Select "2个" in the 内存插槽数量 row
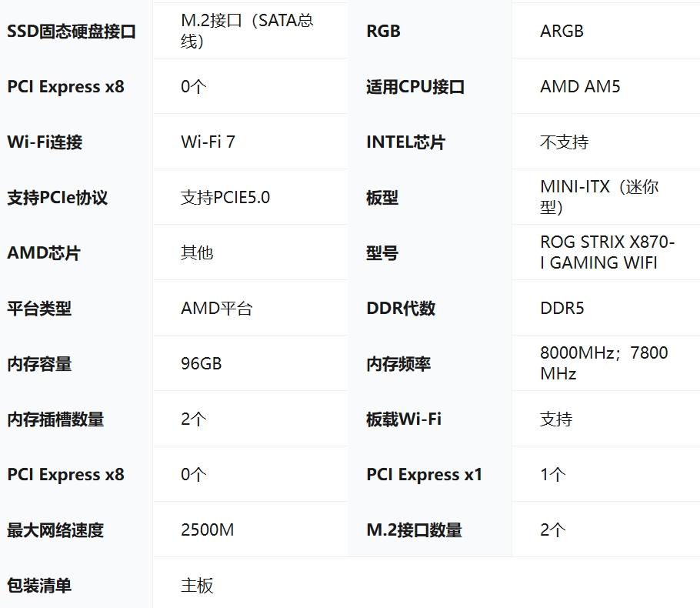 point(194,419)
